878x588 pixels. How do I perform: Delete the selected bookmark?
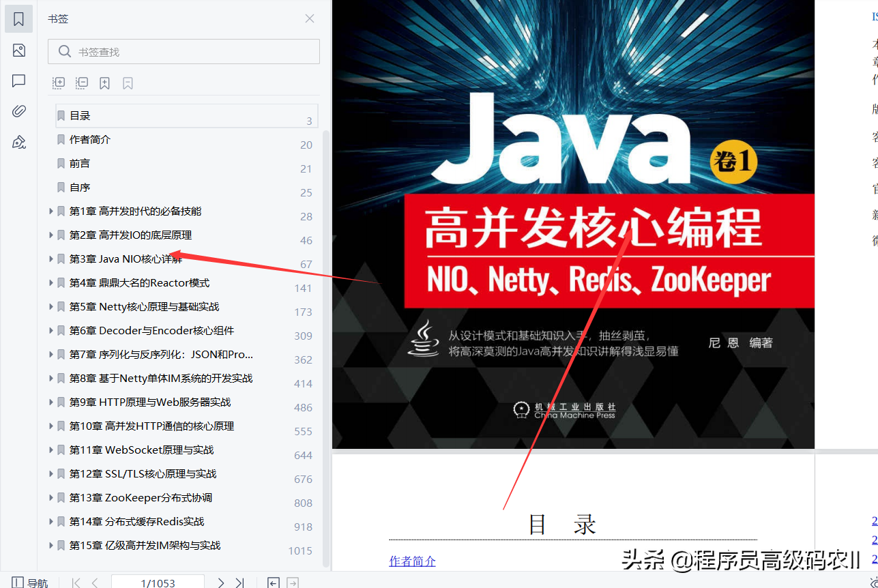coord(126,83)
